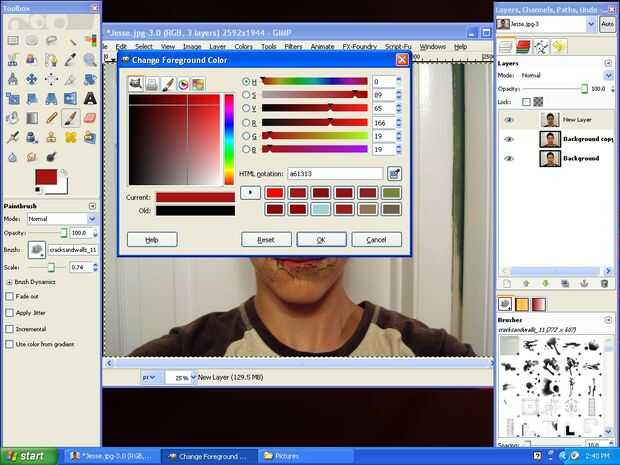Screen dimensions: 620x465
Task: Open the zoom percentage dropdown in status bar
Action: coord(193,378)
